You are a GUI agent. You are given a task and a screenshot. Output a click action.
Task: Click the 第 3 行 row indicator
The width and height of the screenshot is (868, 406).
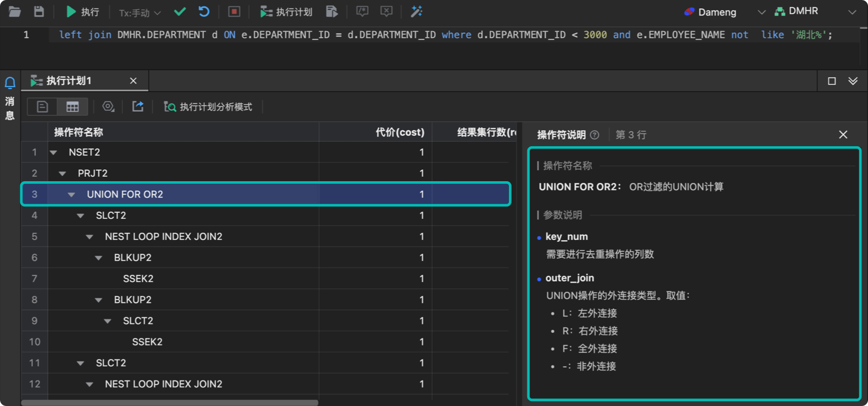click(x=631, y=135)
